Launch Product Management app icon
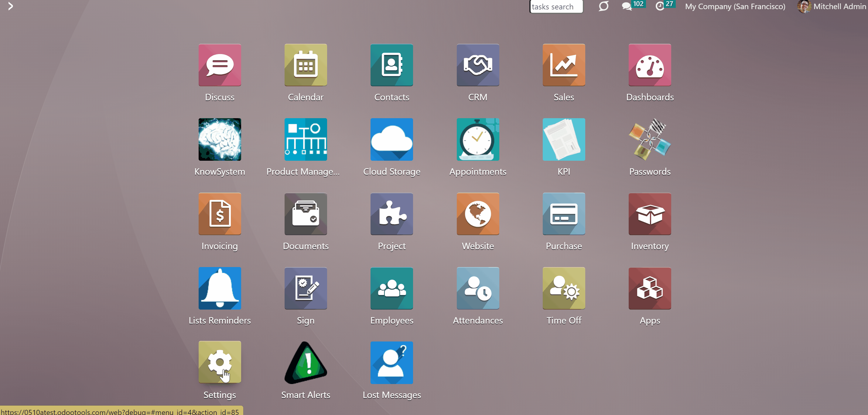The height and width of the screenshot is (415, 868). (306, 139)
